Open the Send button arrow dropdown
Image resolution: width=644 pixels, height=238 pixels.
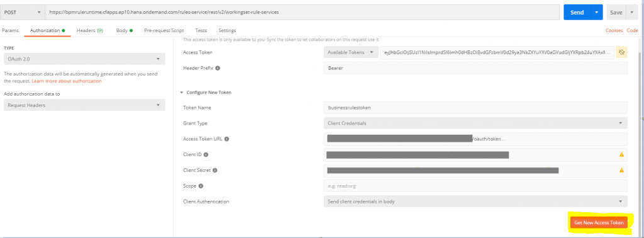[596, 13]
